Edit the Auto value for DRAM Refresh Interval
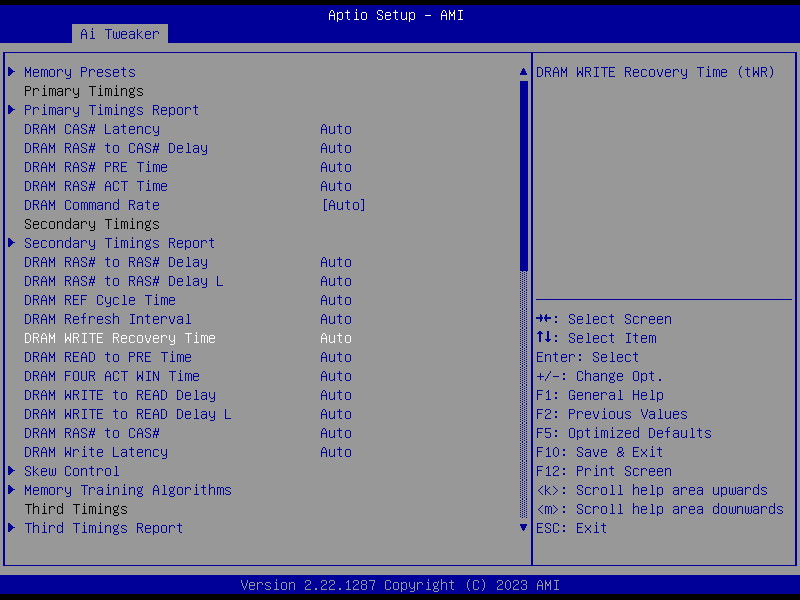 (x=336, y=319)
